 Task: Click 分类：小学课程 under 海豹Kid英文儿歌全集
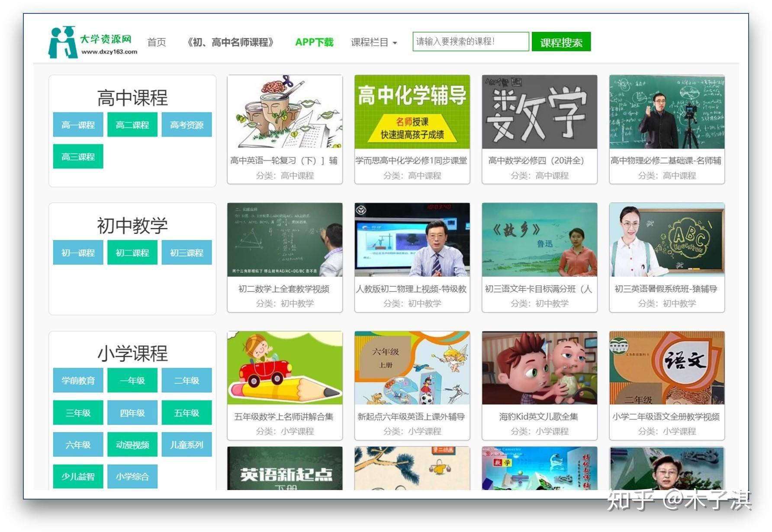click(x=540, y=431)
